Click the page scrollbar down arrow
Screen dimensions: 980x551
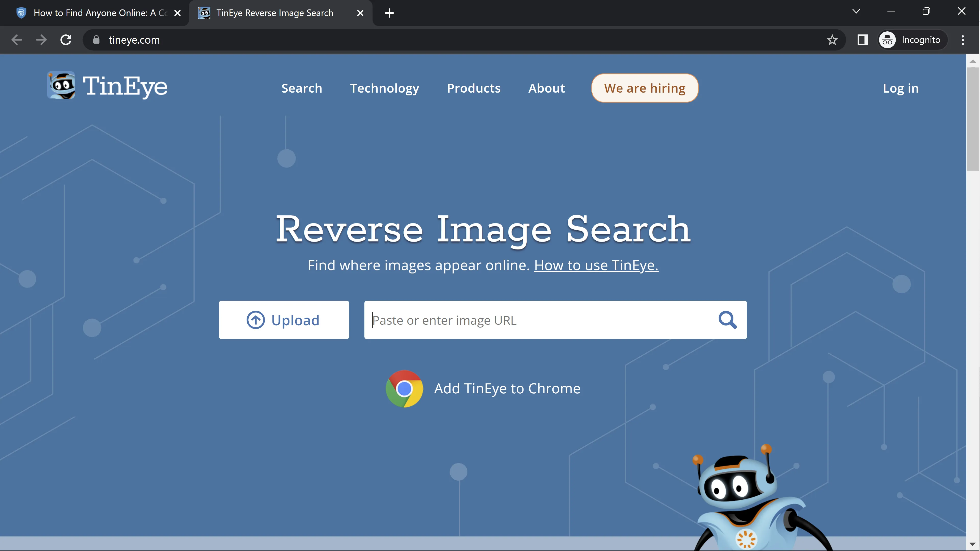972,544
